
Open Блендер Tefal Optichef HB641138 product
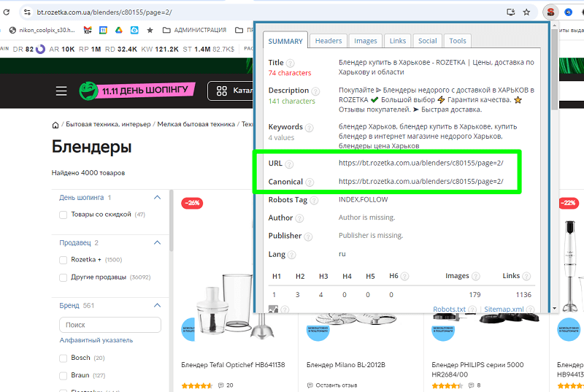point(233,365)
